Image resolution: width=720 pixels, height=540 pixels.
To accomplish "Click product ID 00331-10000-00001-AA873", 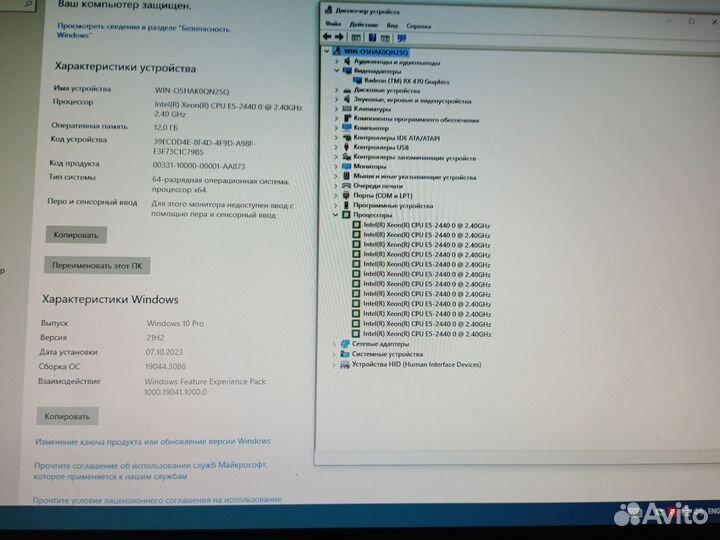I will (x=199, y=166).
